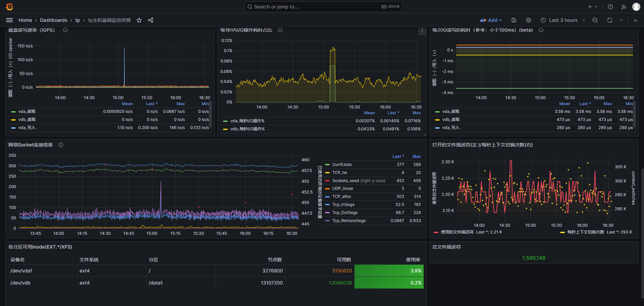Sort IOPS legend by Mean column

coord(127,104)
